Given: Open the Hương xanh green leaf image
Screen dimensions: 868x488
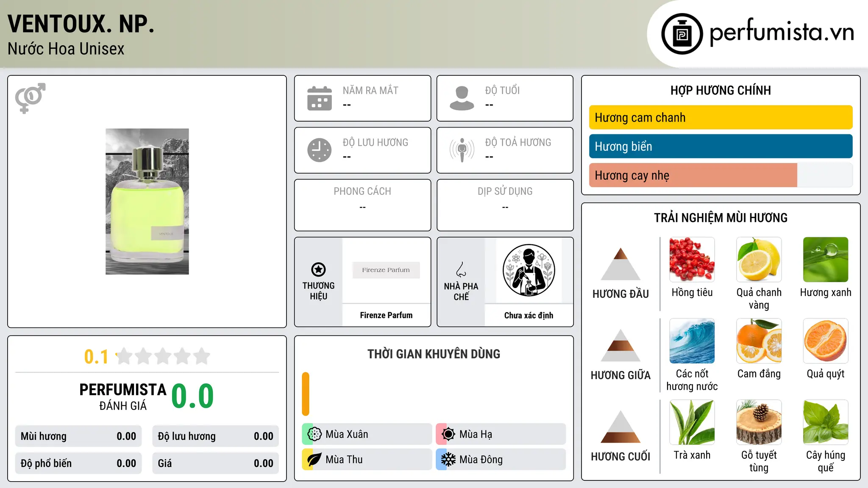Looking at the screenshot, I should tap(826, 259).
